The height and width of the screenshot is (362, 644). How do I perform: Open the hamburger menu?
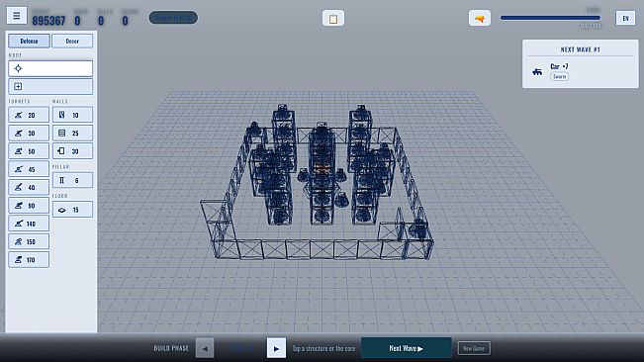click(x=17, y=16)
